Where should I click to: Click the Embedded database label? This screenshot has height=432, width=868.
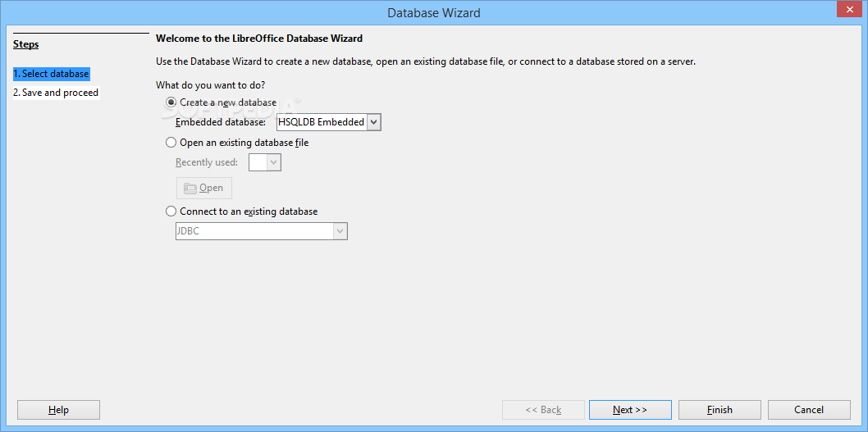coord(221,122)
